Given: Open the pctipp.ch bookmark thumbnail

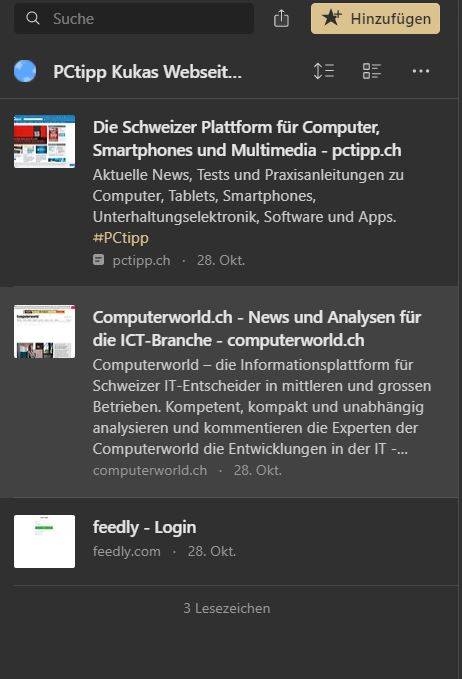Looking at the screenshot, I should (x=44, y=141).
